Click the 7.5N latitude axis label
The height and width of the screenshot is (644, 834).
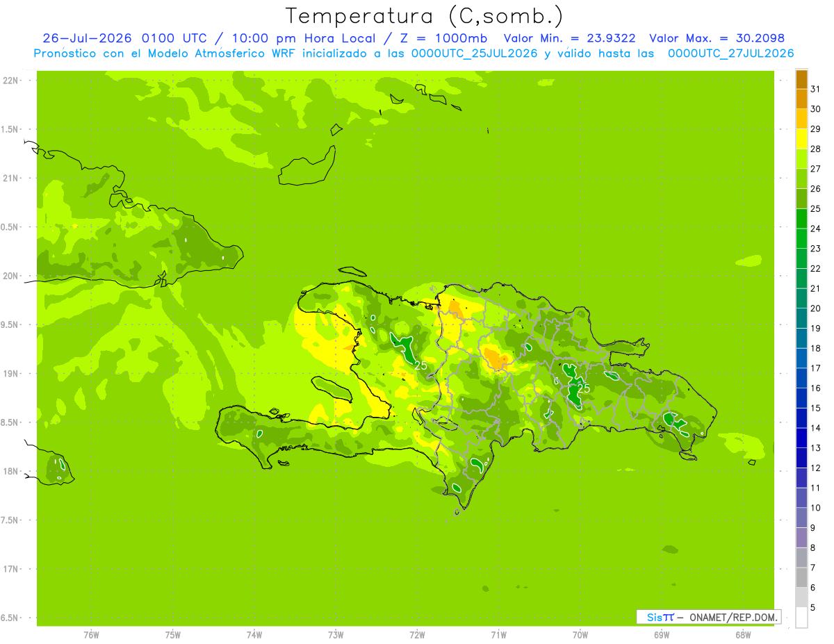[10, 520]
